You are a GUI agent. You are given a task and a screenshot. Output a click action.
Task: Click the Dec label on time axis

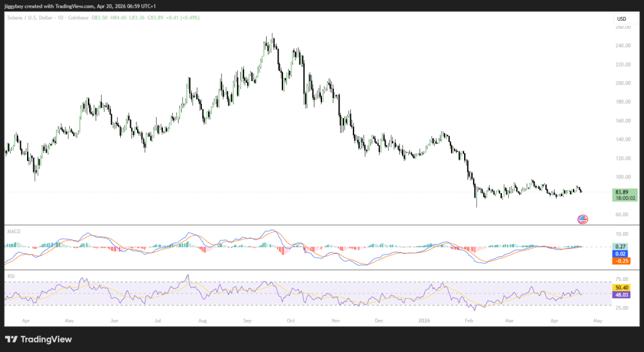click(379, 321)
